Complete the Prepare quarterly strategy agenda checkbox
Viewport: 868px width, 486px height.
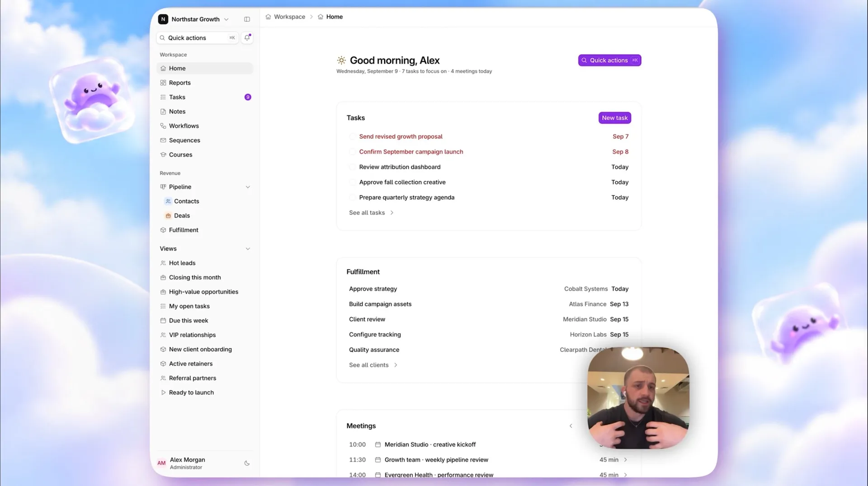[x=352, y=197]
